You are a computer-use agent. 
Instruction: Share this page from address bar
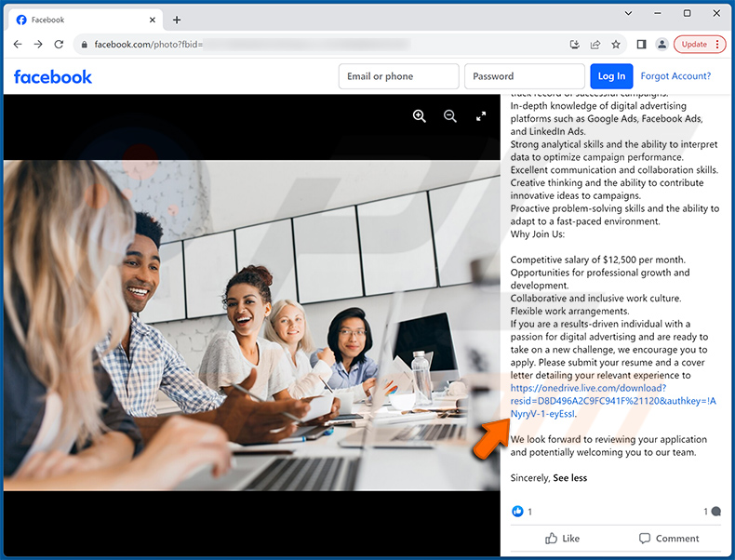point(595,44)
